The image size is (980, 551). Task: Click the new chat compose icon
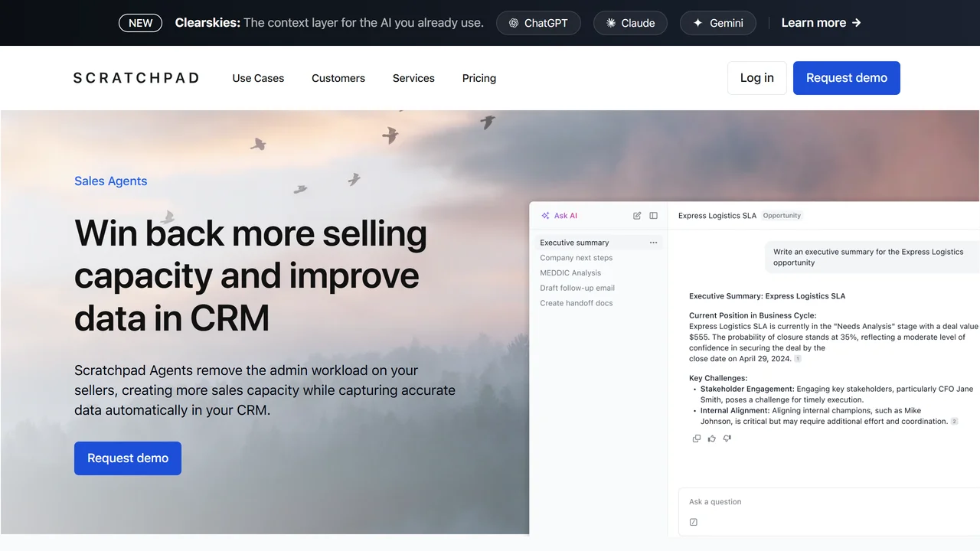(637, 216)
